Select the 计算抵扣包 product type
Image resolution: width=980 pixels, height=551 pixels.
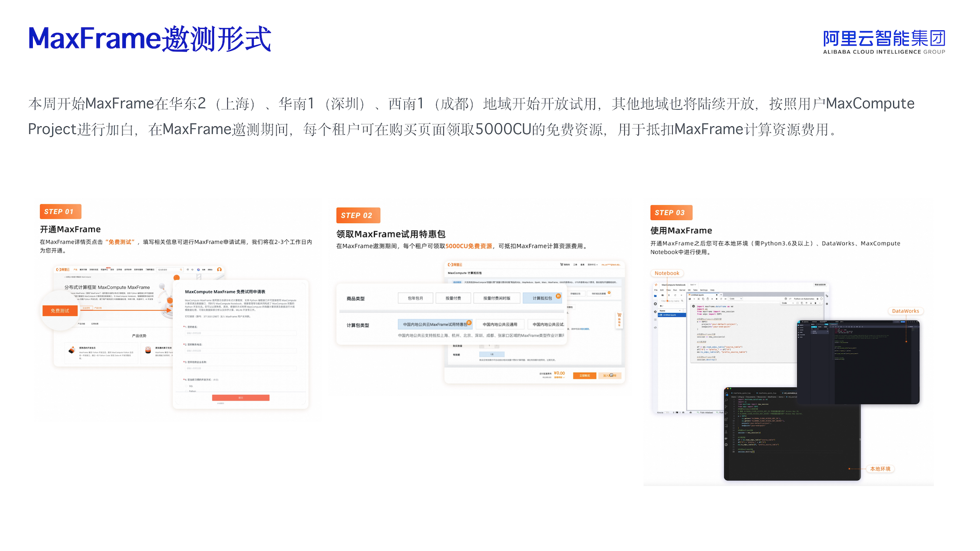click(542, 298)
